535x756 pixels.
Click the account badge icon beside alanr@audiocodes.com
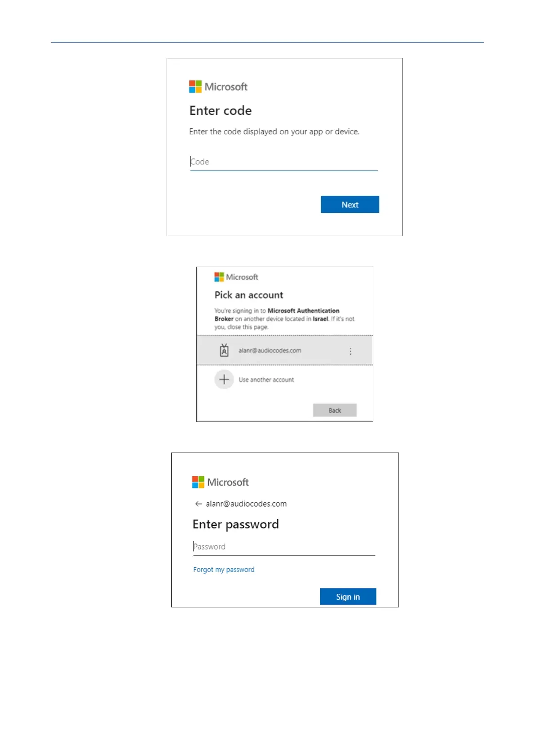coord(224,350)
